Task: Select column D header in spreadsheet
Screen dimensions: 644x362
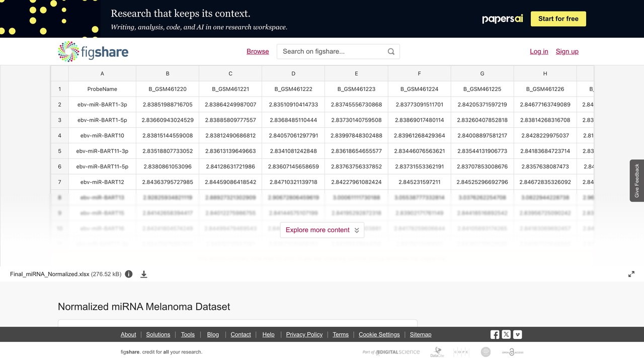Action: pos(293,73)
